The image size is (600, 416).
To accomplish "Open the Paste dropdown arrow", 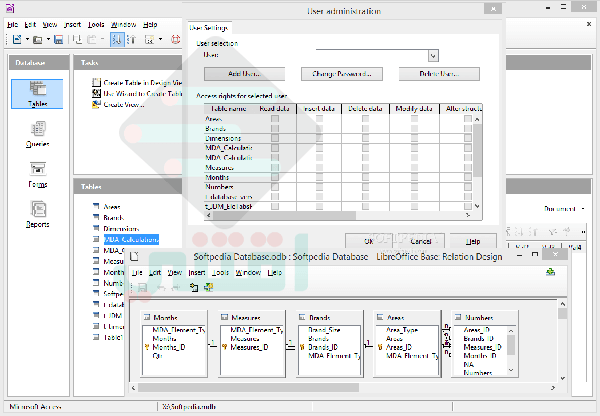I will coord(102,39).
